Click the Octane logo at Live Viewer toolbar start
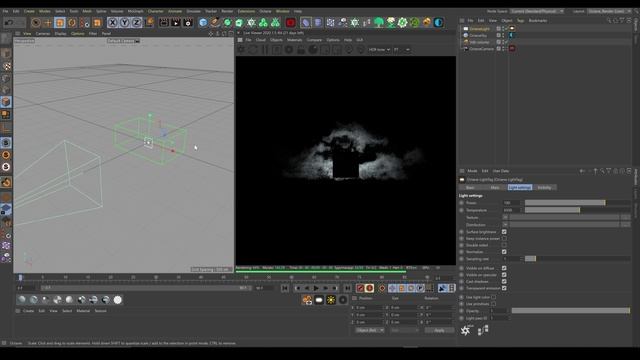This screenshot has height=360, width=640. point(241,50)
